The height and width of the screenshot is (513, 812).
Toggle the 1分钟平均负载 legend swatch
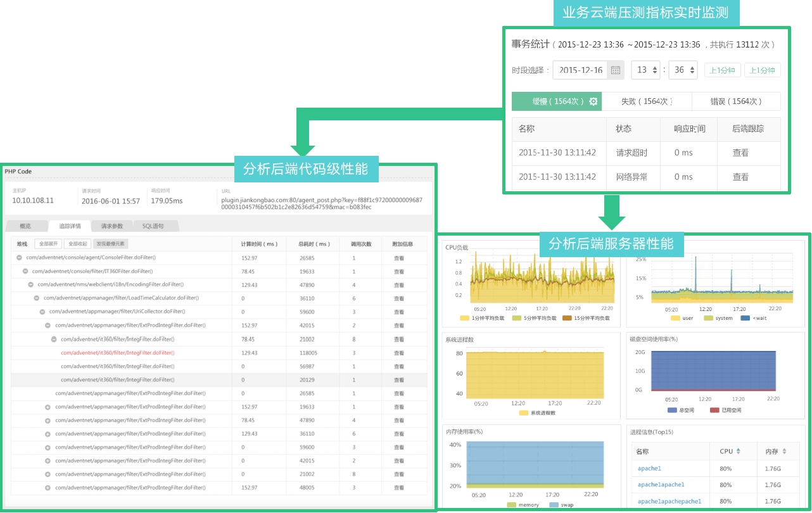pos(465,318)
